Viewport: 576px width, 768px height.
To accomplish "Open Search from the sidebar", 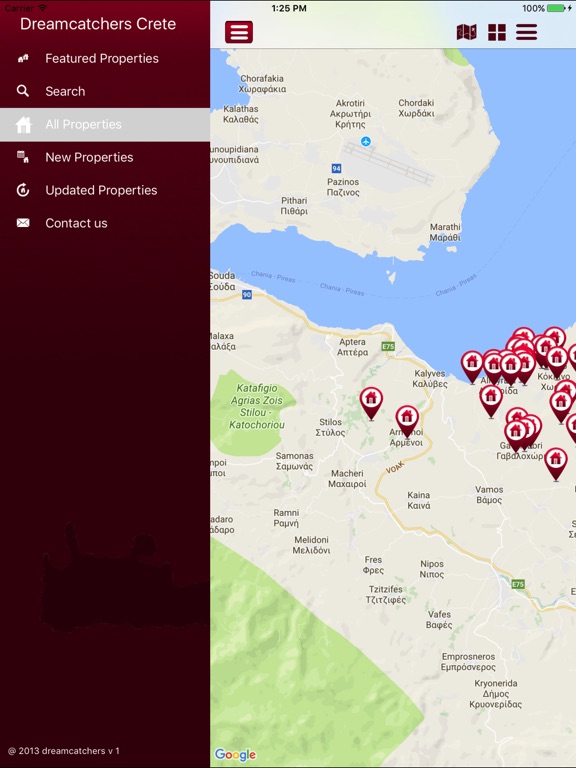I will (105, 91).
